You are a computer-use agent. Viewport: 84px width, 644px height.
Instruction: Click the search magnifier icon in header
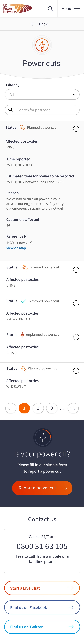pos(50,9)
